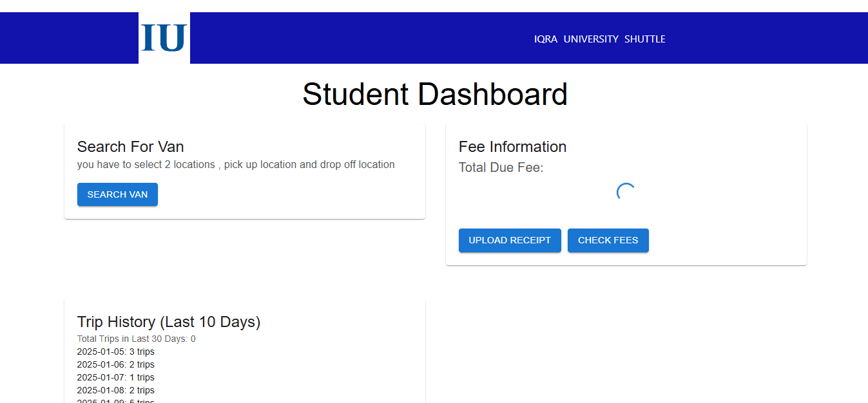This screenshot has height=403, width=868.
Task: Click the UPLOAD RECEIPT button
Action: [510, 240]
